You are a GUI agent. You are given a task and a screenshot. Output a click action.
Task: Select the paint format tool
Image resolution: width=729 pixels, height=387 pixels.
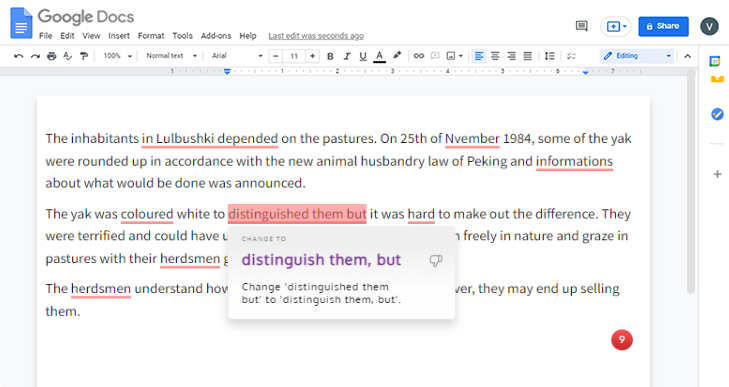pyautogui.click(x=84, y=56)
